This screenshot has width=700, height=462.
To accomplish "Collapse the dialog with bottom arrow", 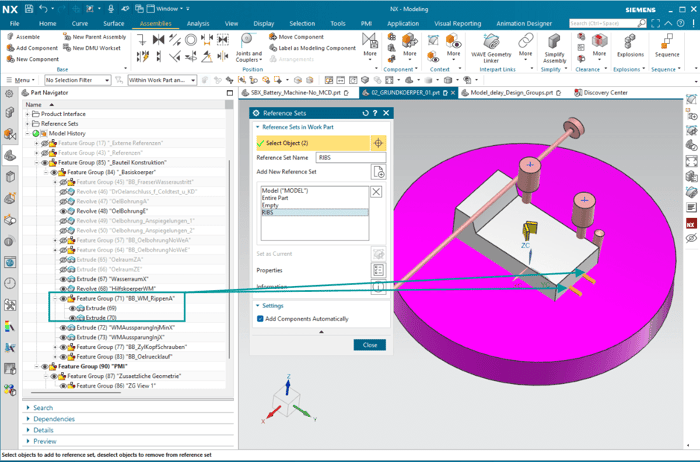I will click(321, 332).
